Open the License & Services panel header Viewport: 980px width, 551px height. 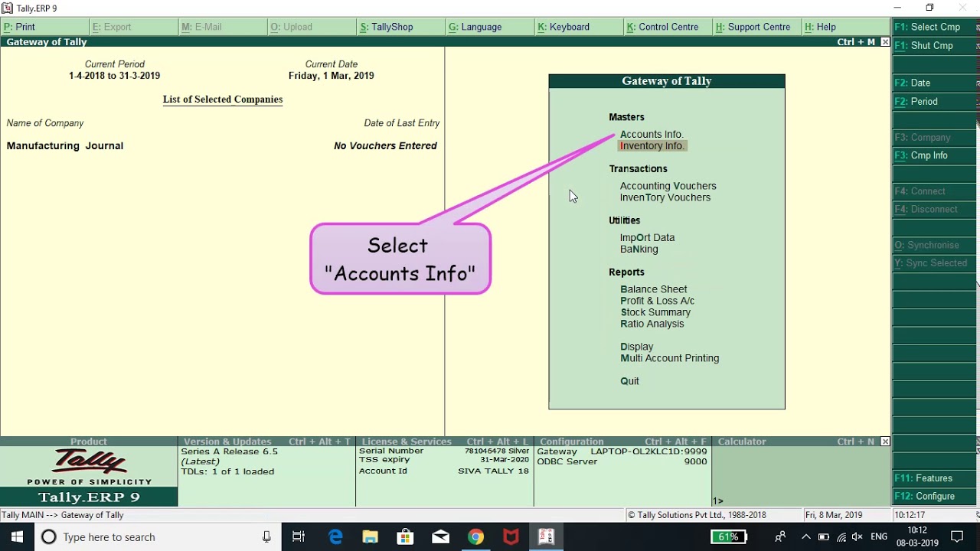pyautogui.click(x=445, y=442)
